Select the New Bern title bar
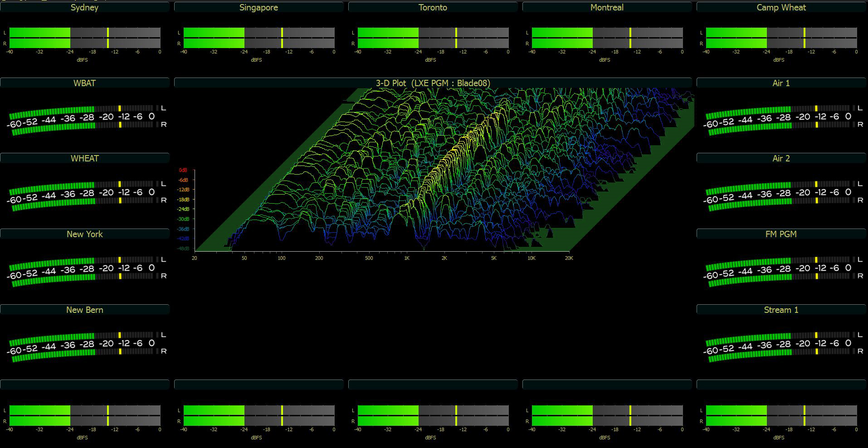 tap(85, 310)
